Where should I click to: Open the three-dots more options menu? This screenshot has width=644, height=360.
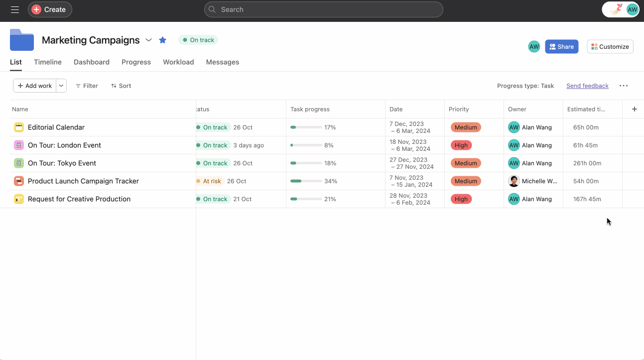(623, 86)
